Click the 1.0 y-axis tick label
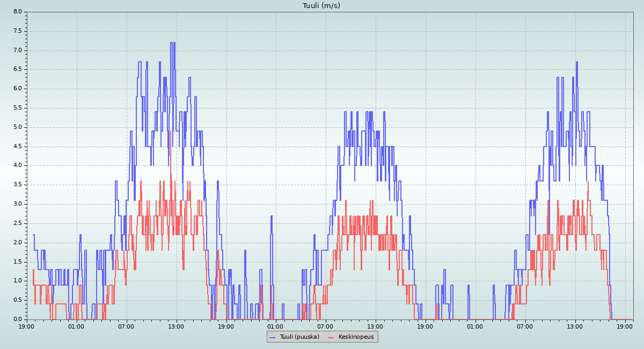Screen dimensions: 644x349 [x=18, y=281]
